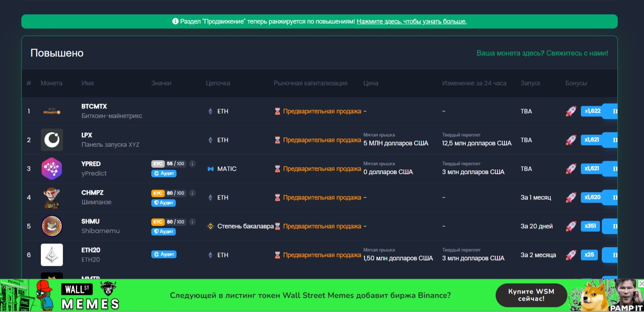Sort by the Цепочка column header
The width and height of the screenshot is (644, 312).
point(218,83)
